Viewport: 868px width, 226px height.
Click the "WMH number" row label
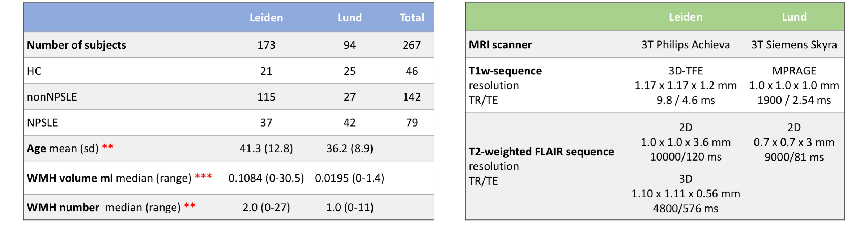click(x=63, y=208)
